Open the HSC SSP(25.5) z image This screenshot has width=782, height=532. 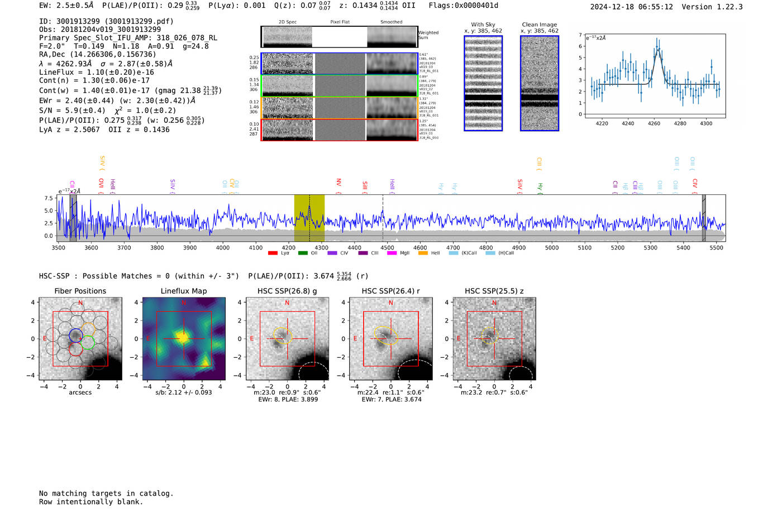494,339
